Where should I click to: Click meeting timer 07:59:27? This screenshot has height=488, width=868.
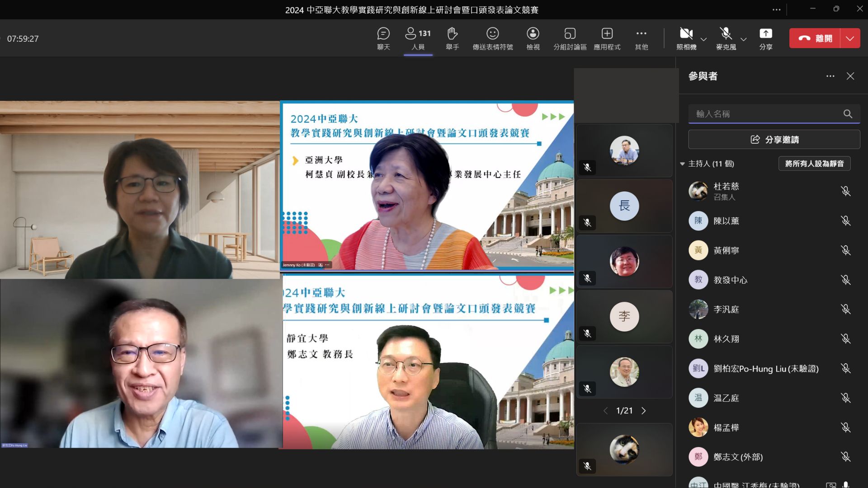point(23,39)
